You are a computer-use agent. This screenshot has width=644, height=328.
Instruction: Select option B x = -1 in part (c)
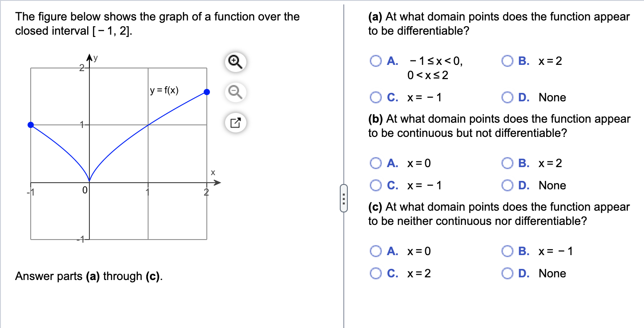click(x=507, y=251)
